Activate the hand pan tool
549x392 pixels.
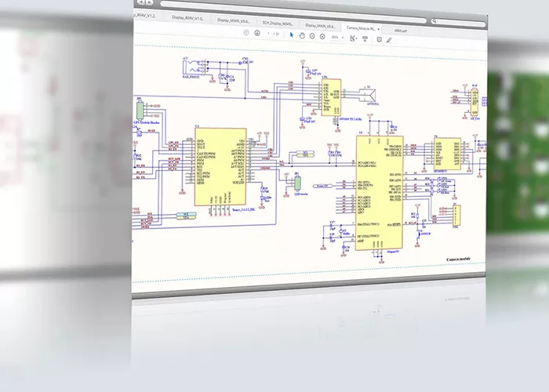tap(302, 35)
